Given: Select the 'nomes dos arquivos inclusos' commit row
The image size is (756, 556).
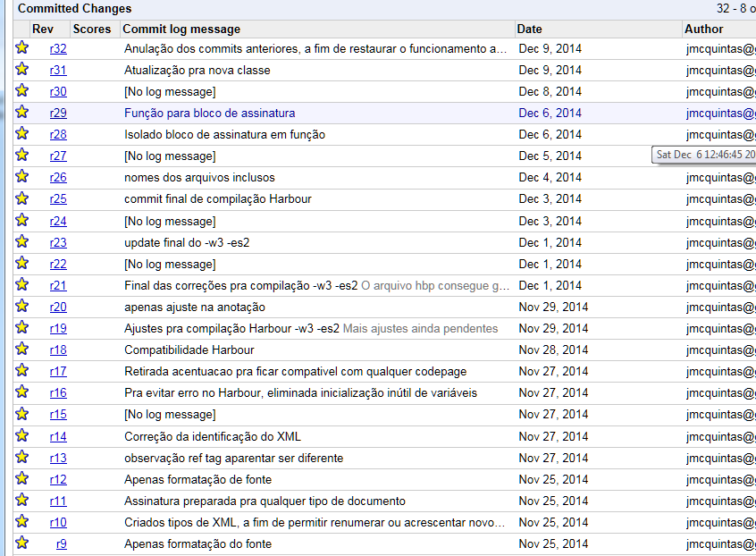Looking at the screenshot, I should [x=199, y=177].
